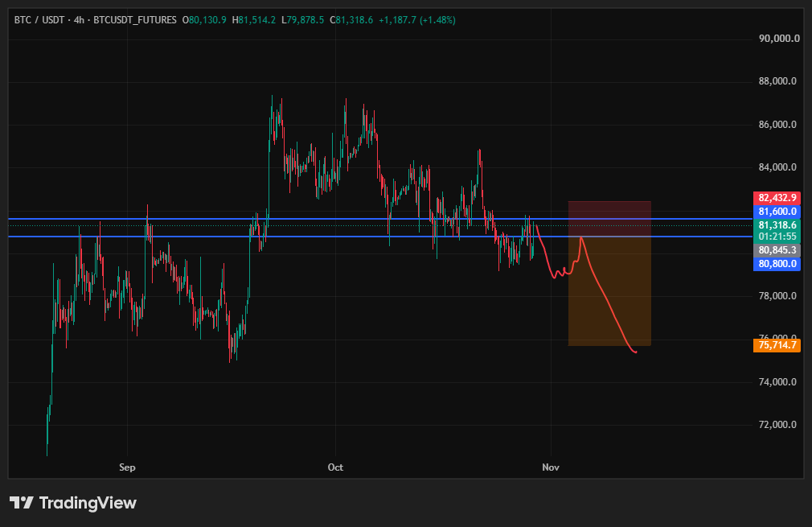Click the blue 80,800.0 price tag
This screenshot has height=527, width=812.
pos(777,264)
